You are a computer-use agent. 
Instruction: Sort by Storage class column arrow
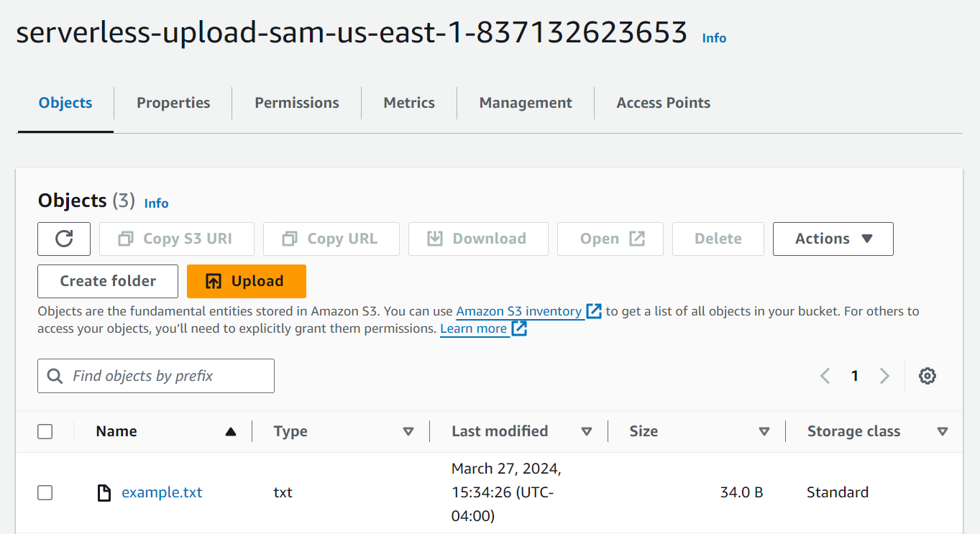(x=943, y=432)
